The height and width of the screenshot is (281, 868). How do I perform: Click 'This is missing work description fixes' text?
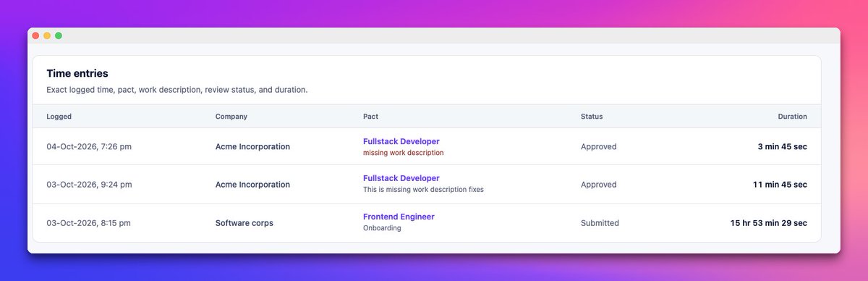pos(423,190)
